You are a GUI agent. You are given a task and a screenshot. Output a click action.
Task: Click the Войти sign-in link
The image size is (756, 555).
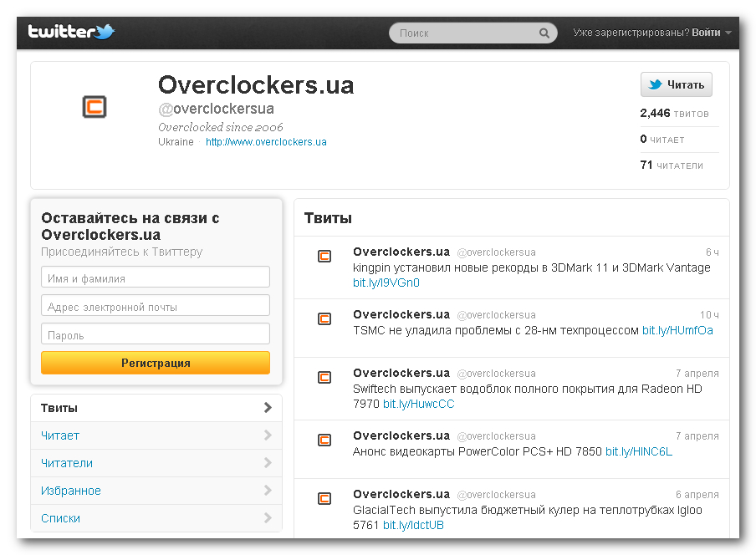pos(706,33)
